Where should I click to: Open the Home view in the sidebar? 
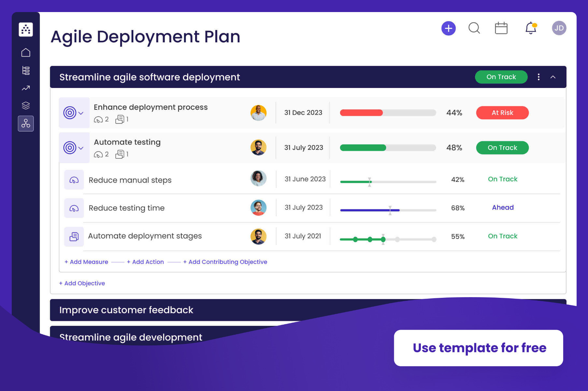(x=26, y=52)
